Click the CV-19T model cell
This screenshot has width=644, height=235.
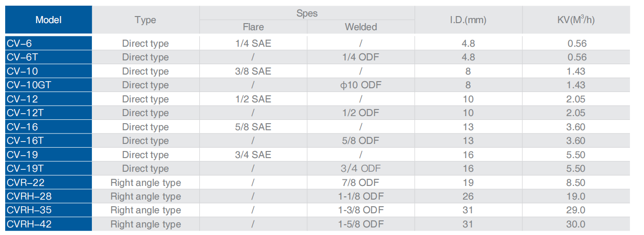[x=49, y=168]
